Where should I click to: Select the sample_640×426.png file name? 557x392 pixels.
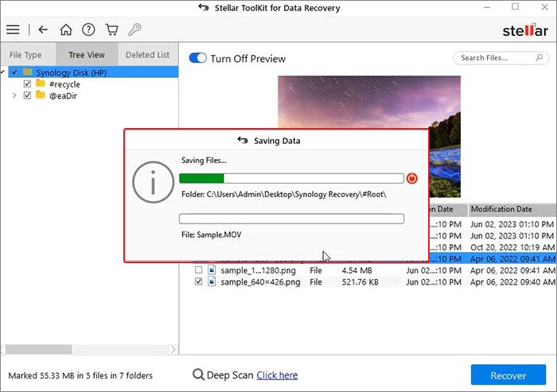tap(260, 282)
